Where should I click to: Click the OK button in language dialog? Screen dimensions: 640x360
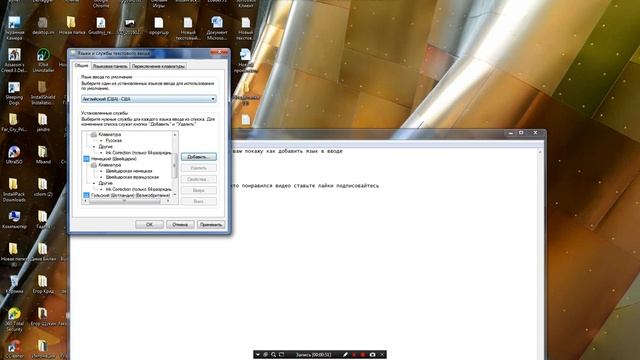point(149,224)
